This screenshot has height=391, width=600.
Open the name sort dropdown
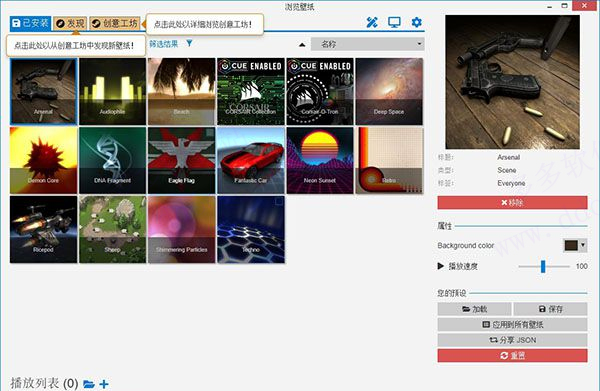pos(367,44)
